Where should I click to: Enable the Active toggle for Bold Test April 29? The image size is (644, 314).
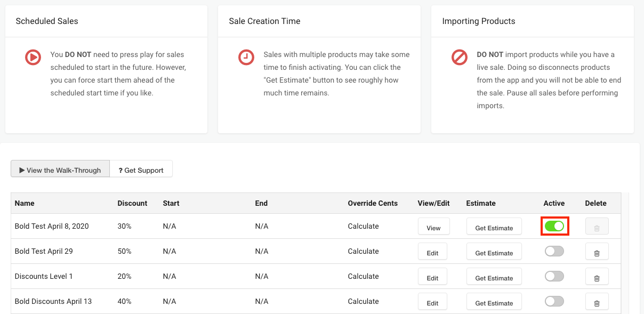(554, 251)
